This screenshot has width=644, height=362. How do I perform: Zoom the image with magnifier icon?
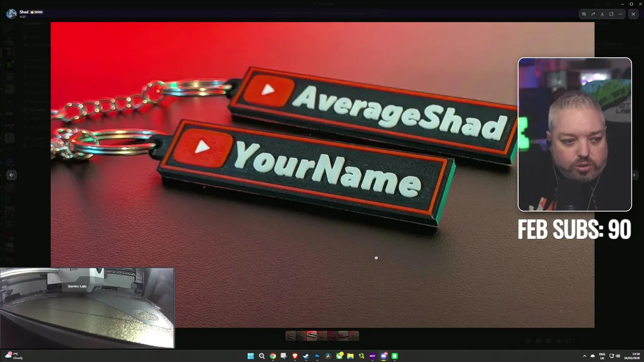[x=584, y=14]
